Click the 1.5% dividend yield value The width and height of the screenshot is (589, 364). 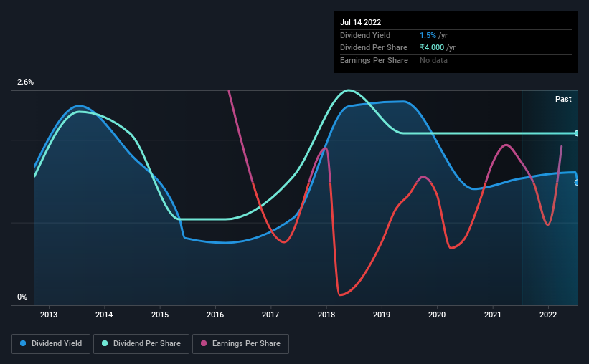[428, 35]
